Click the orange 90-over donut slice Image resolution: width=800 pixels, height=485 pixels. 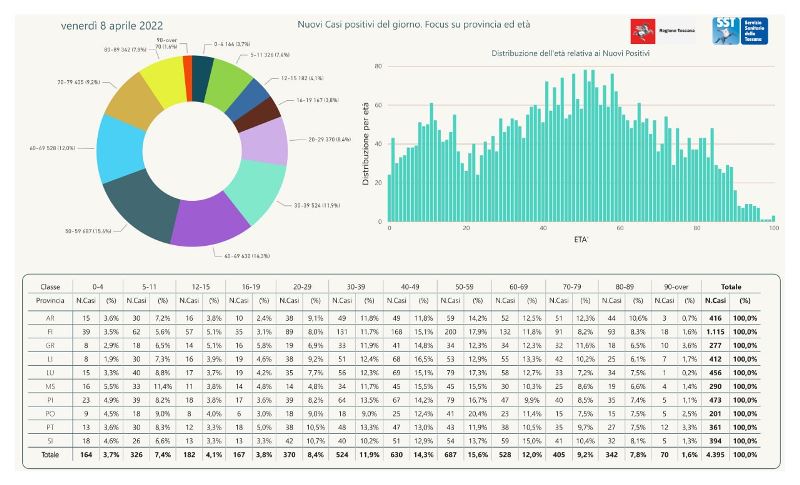pyautogui.click(x=187, y=68)
